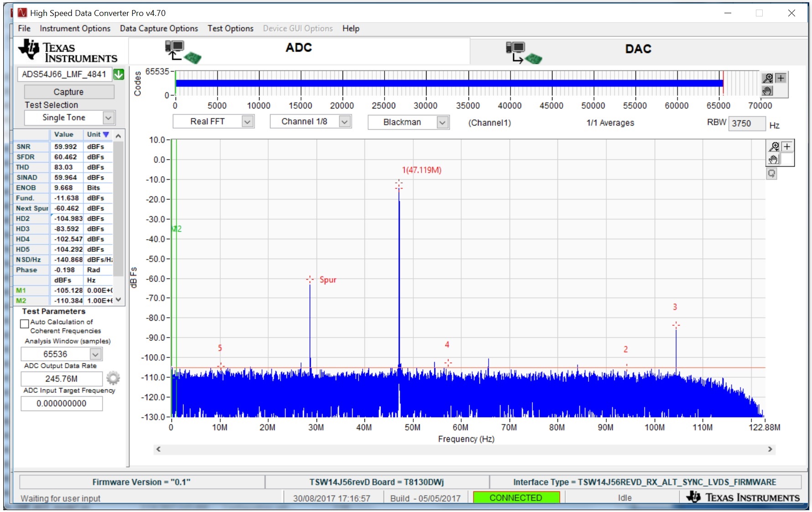
Task: Select the hand pan tool on FFT graph palette
Action: 774,159
